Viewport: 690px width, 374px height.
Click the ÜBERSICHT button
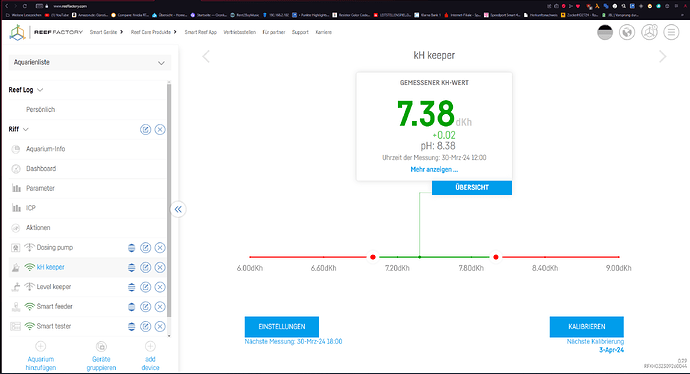click(472, 187)
